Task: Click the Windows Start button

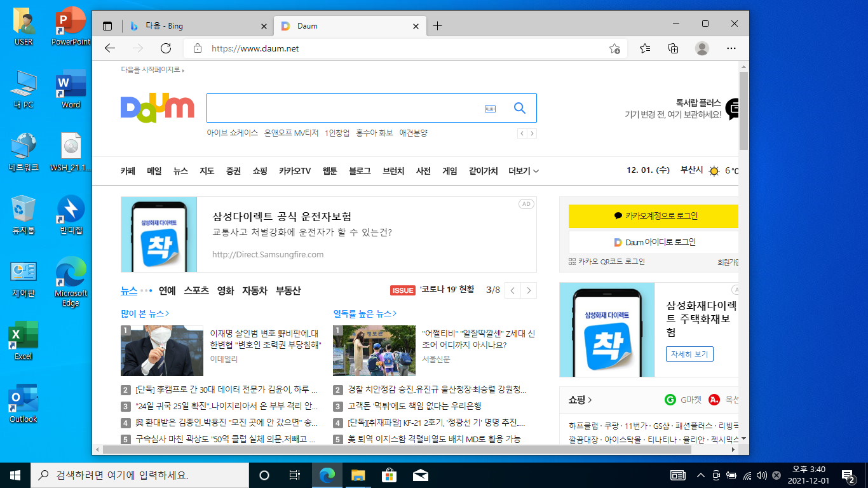Action: pos(15,475)
